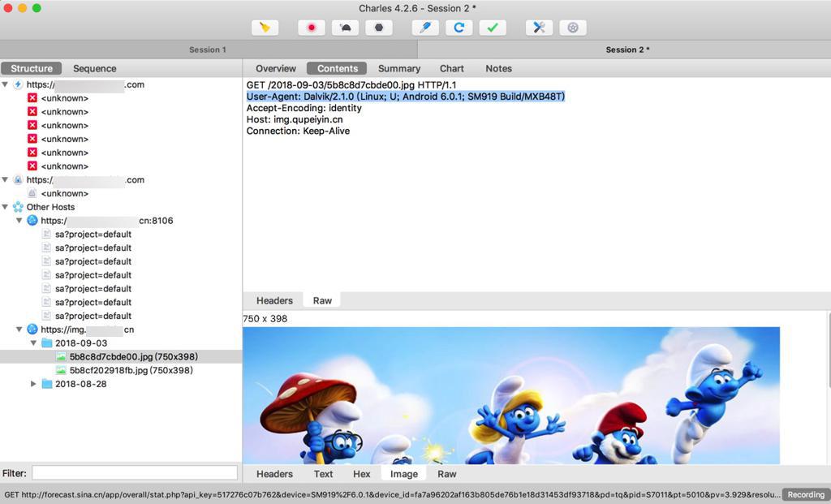Switch to the Session 1 tab
This screenshot has width=831, height=504.
(x=209, y=50)
